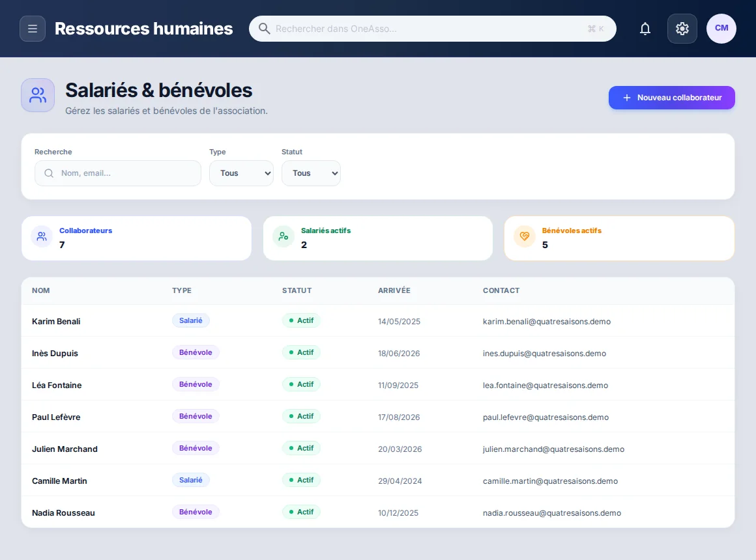
Task: Open settings via gear icon
Action: tap(682, 29)
